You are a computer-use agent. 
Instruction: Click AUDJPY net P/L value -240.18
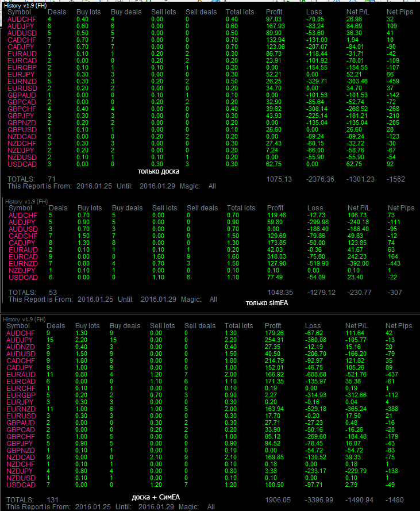[358, 222]
